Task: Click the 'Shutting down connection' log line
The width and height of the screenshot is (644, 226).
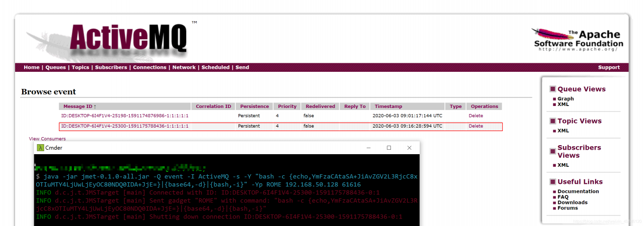Action: point(219,217)
